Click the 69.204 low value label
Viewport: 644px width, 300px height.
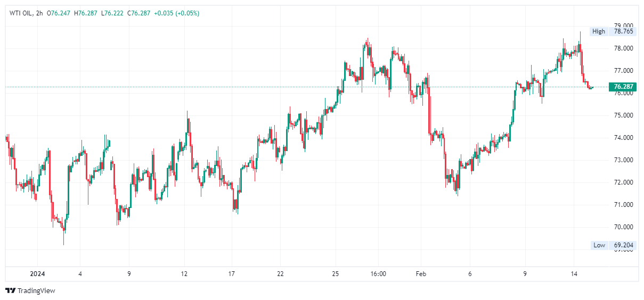[x=623, y=245]
